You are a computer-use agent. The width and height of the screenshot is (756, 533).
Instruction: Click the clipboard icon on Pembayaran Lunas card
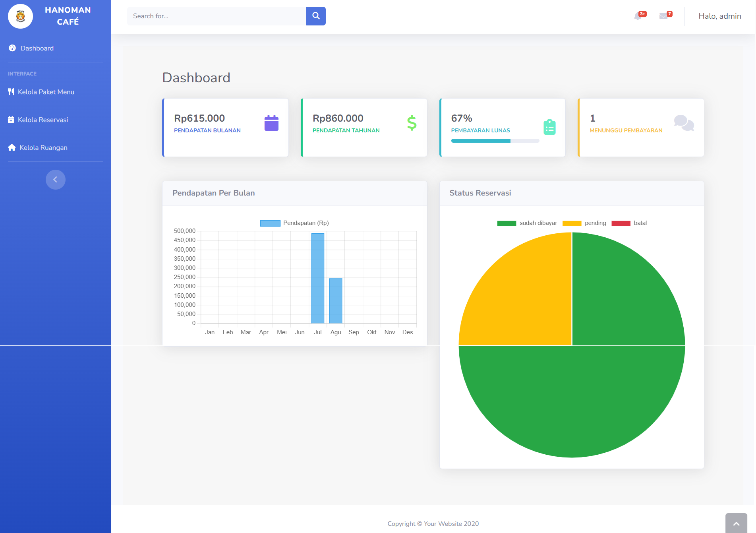pos(549,127)
